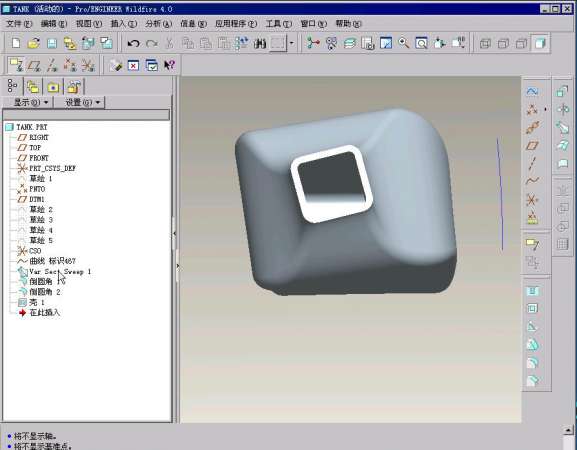Open the 视图 menu
Viewport: 577px width, 450px height.
click(x=88, y=24)
